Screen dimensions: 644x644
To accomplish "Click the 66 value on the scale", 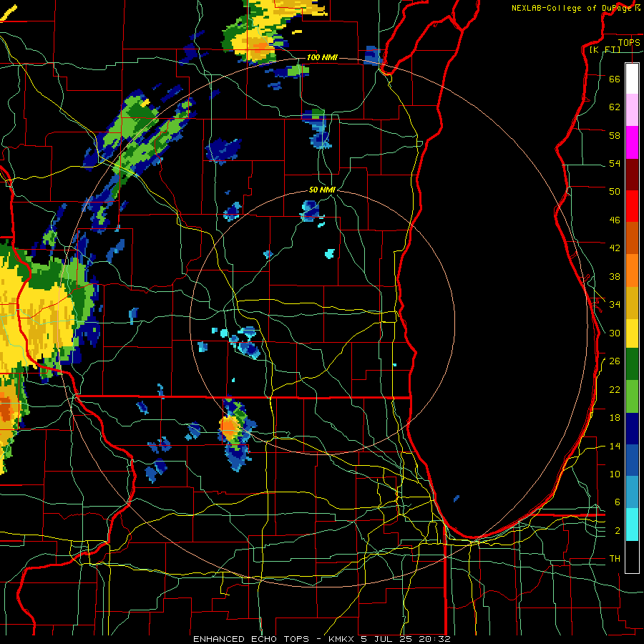I will (615, 79).
